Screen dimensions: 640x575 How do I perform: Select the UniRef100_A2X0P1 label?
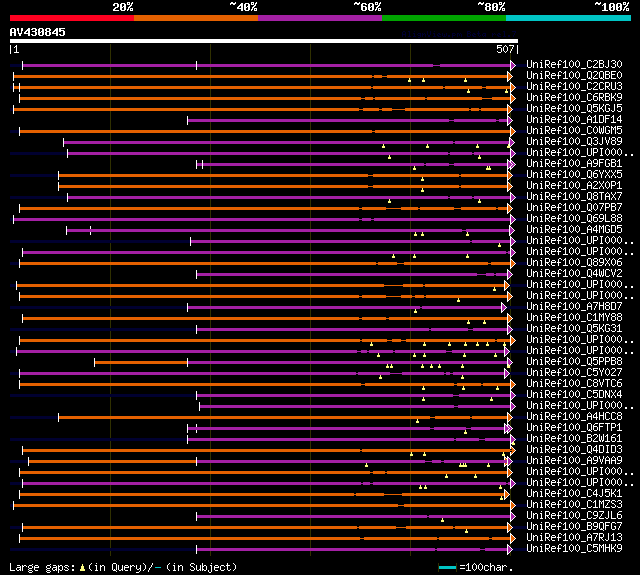[x=574, y=186]
